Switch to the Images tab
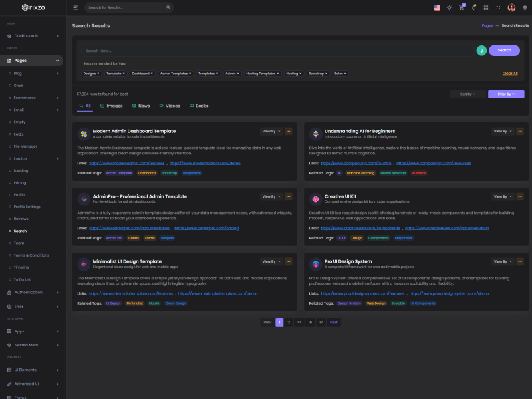The image size is (532, 399). [x=111, y=106]
